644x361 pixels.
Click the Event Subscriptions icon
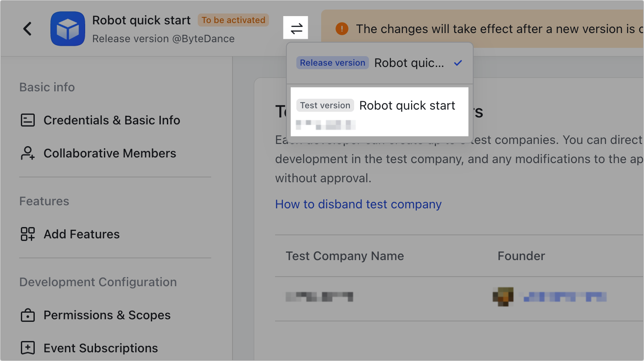coord(28,348)
